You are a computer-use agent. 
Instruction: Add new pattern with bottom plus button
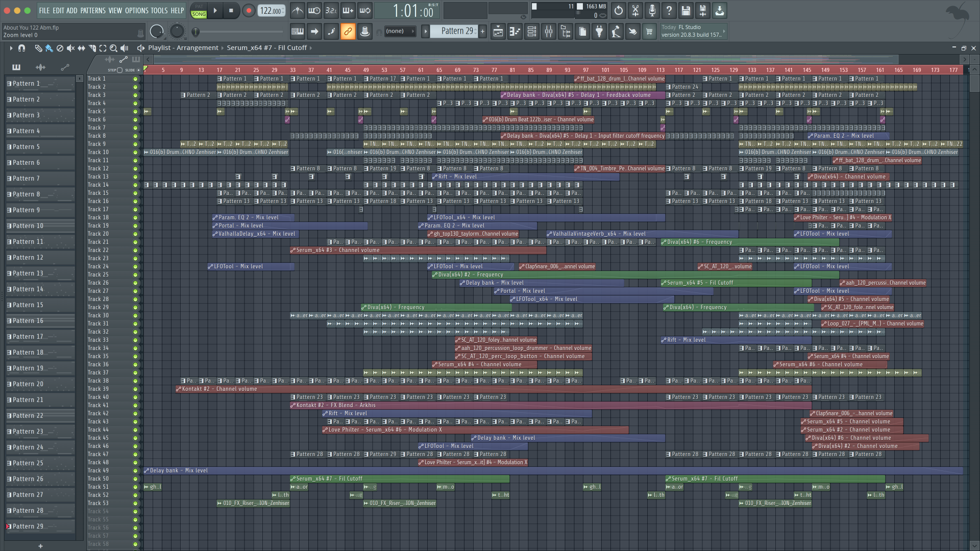coord(41,546)
